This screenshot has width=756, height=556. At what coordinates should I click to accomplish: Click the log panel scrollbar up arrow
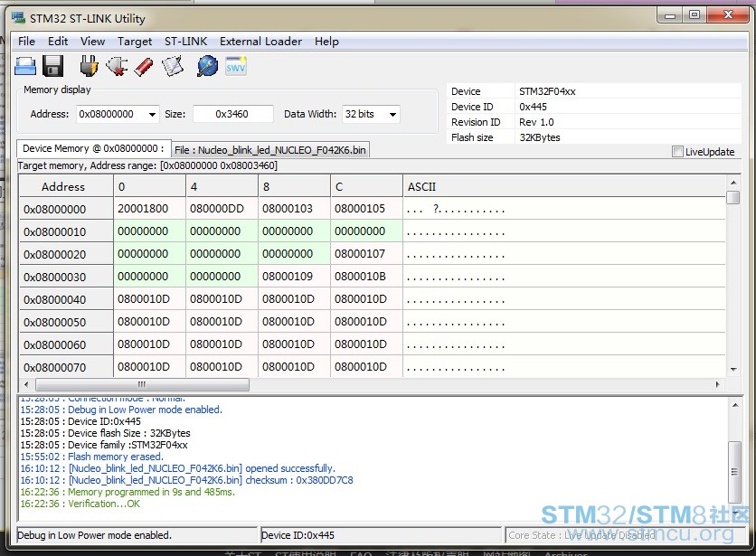point(735,406)
